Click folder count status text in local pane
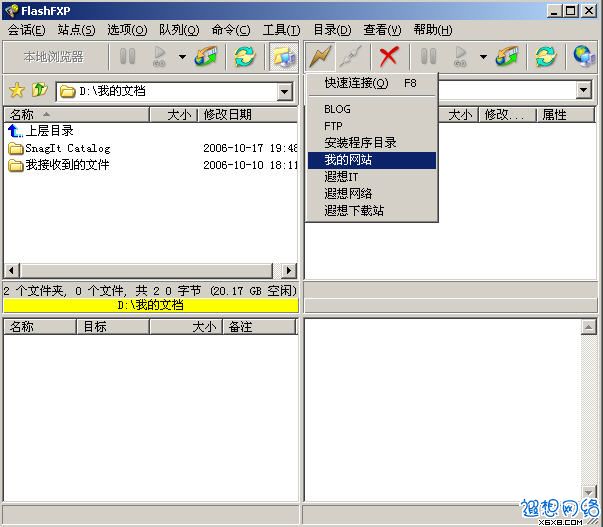Viewport: 603px width, 527px height. coord(150,290)
